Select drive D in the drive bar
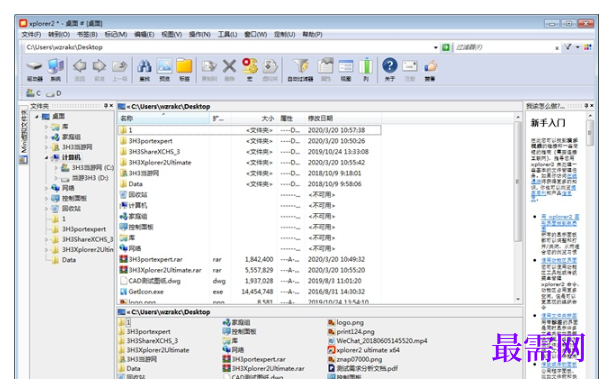The width and height of the screenshot is (604, 379). click(x=54, y=93)
